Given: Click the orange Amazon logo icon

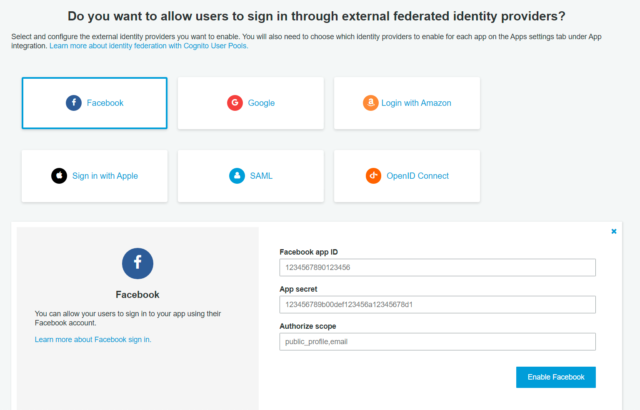Looking at the screenshot, I should pos(371,103).
